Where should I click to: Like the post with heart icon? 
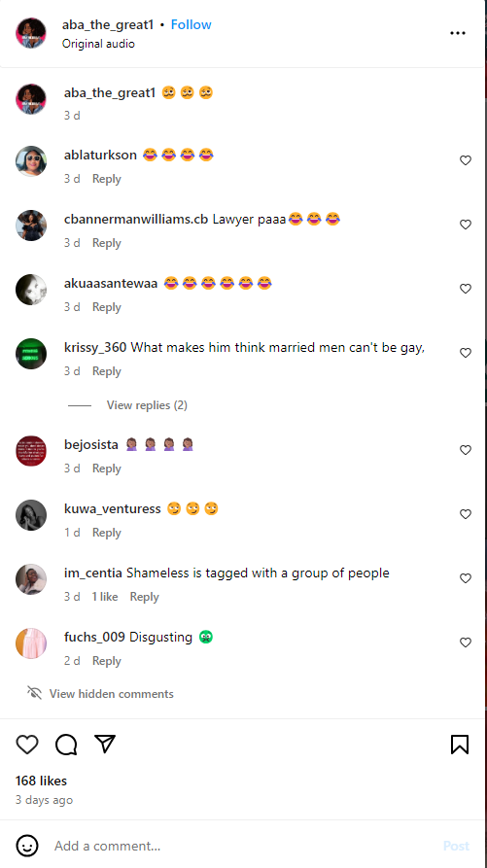pyautogui.click(x=27, y=745)
